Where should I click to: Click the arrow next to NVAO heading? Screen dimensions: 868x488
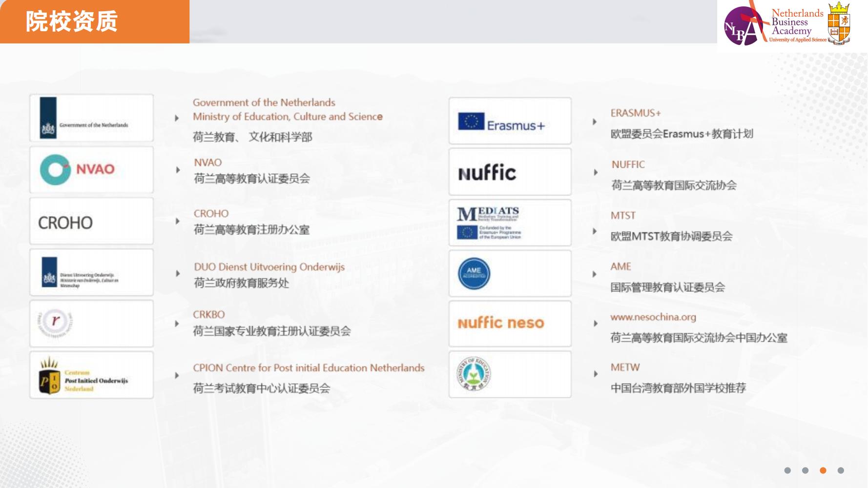(178, 170)
